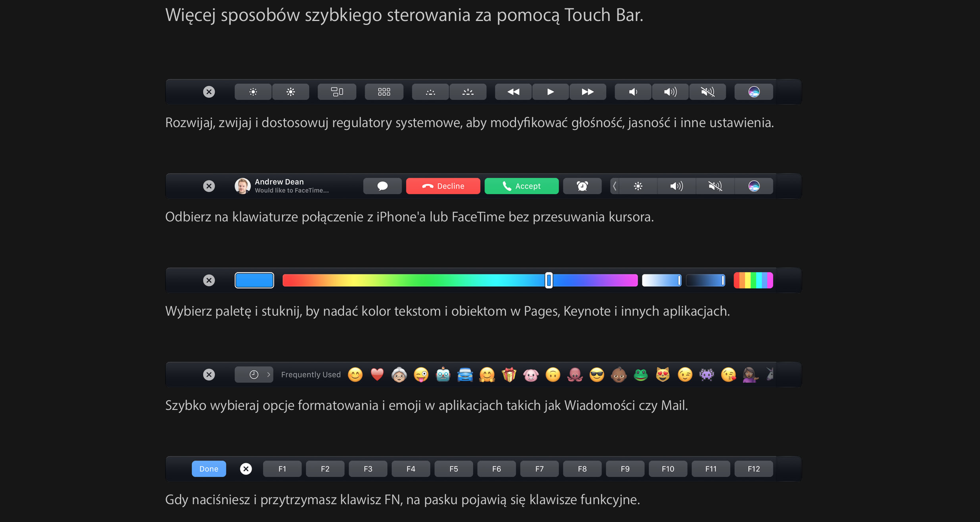Click the rainbow hue slider handle
The height and width of the screenshot is (522, 980).
click(x=549, y=280)
